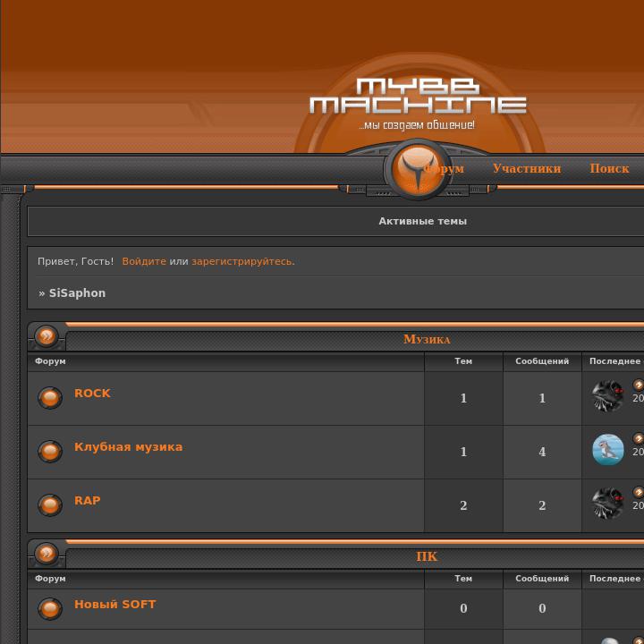Click the Тем column header in Музика table
The width and height of the screenshot is (644, 644).
tap(463, 361)
